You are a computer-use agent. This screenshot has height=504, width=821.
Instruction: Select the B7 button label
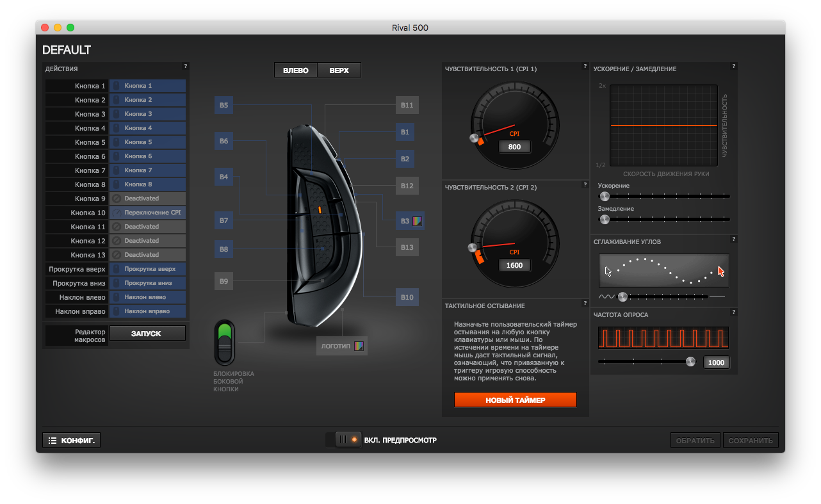224,220
